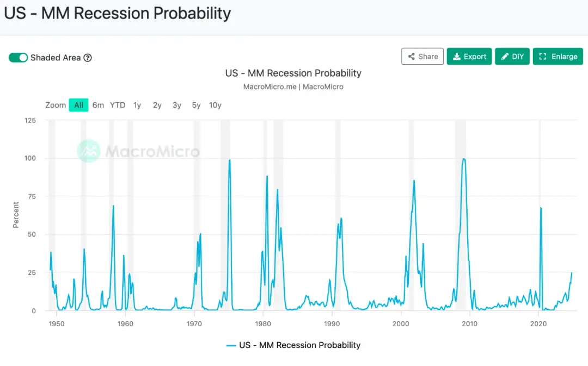Toggle US - MM Recession Probability legend series
The width and height of the screenshot is (588, 366).
tap(293, 345)
